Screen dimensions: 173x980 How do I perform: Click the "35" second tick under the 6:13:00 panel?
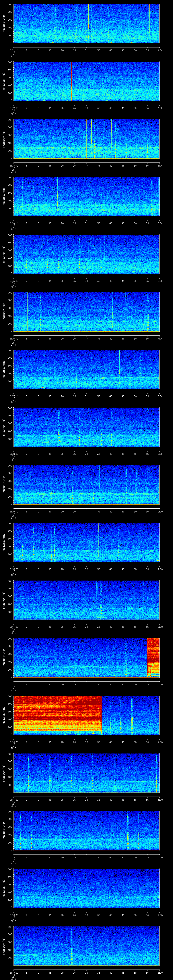pos(99,742)
